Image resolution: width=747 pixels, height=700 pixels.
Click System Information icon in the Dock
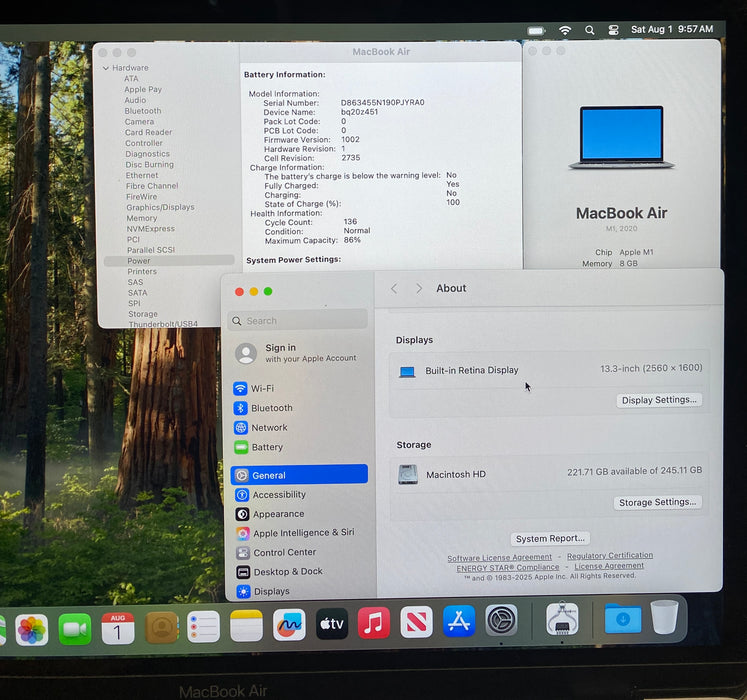click(x=562, y=619)
